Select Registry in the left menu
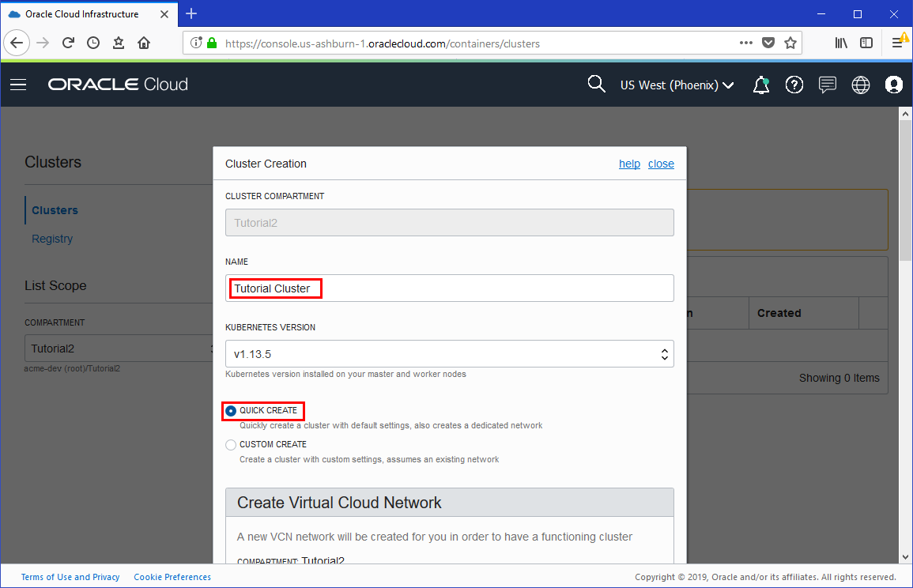Screen dimensions: 913x588 coord(52,239)
